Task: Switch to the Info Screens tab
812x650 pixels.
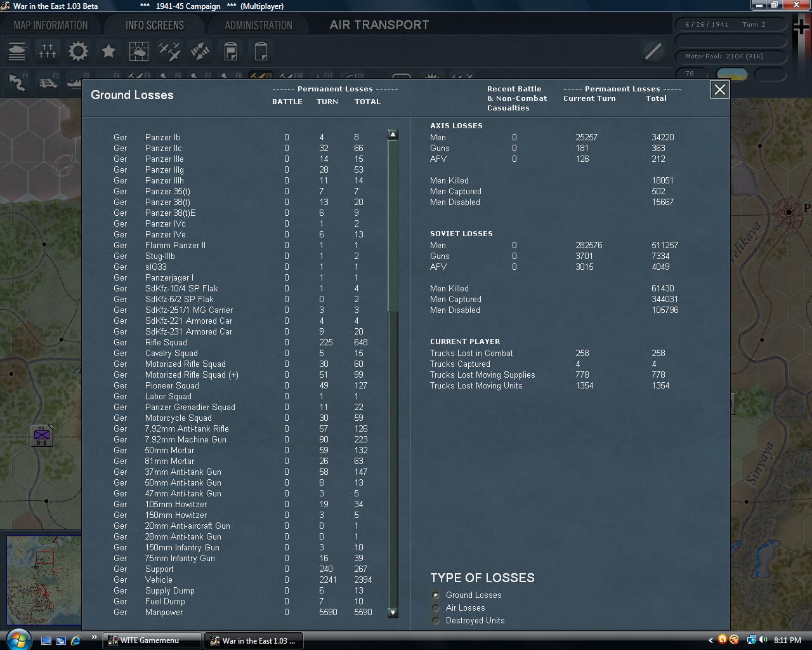Action: (155, 25)
